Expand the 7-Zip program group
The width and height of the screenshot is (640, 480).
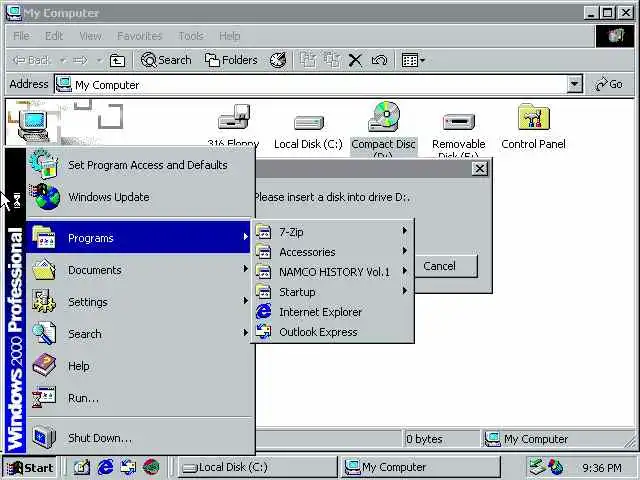coord(333,232)
